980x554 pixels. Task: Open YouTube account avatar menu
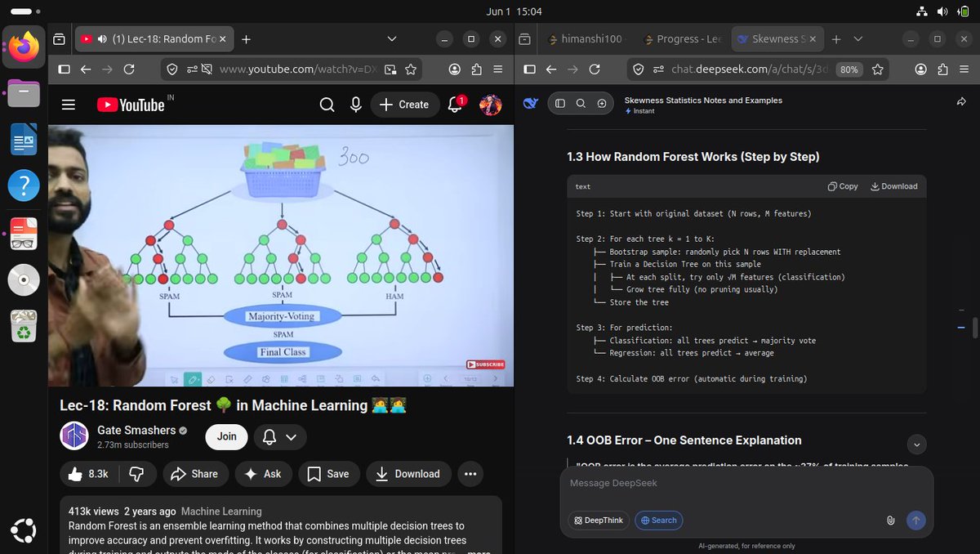(x=490, y=105)
